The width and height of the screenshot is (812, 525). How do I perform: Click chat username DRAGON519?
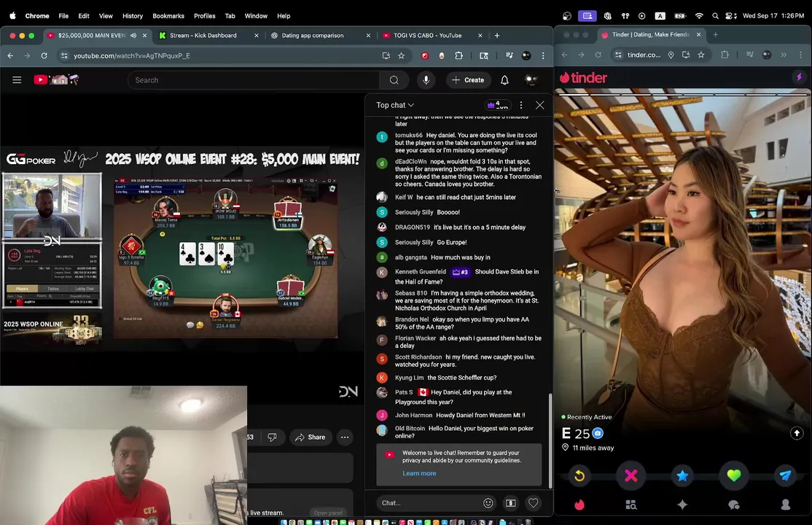tap(413, 227)
